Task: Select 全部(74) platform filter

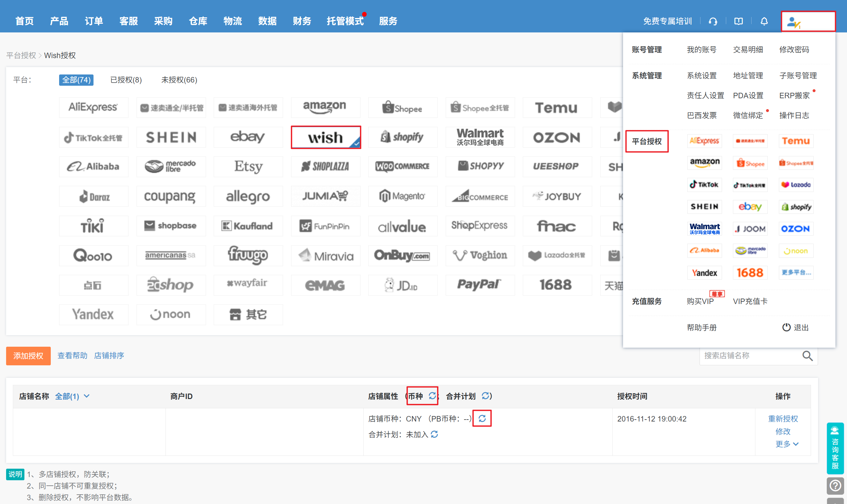Action: (x=76, y=80)
